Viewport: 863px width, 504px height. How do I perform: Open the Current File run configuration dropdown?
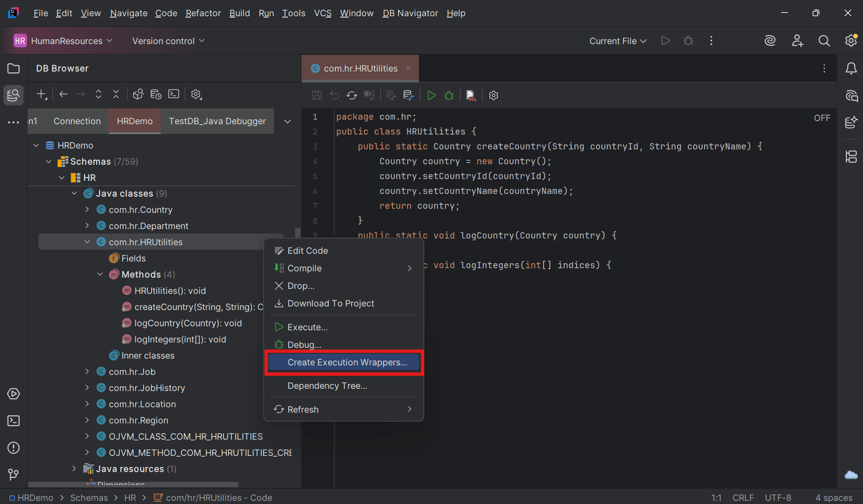617,40
